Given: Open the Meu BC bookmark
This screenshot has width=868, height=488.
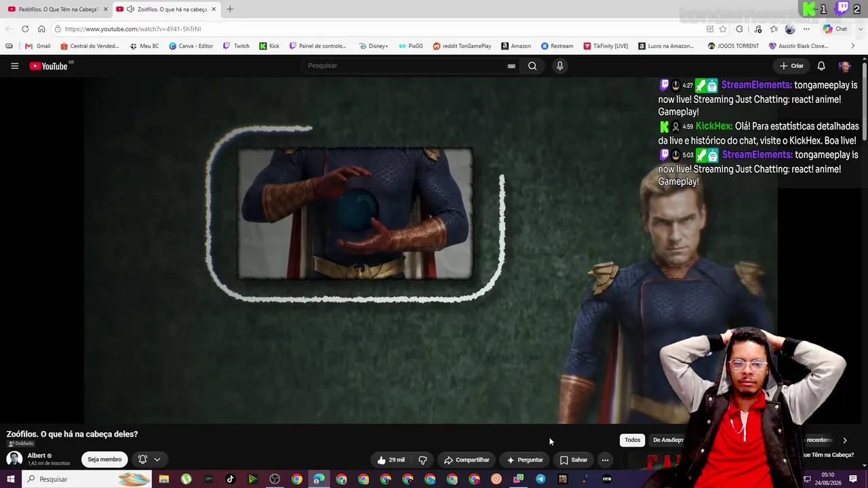Looking at the screenshot, I should (x=144, y=46).
